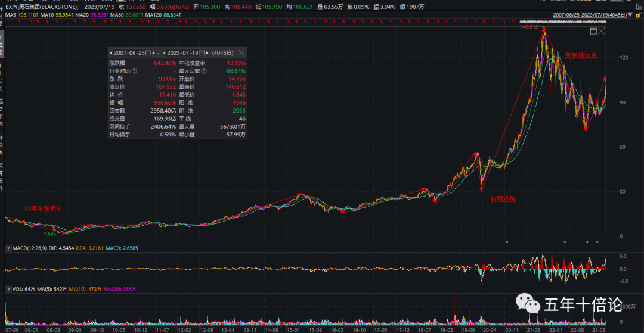Image resolution: width=644 pixels, height=333 pixels.
Task: Select the 新冠疫情 chart annotation
Action: pyautogui.click(x=503, y=199)
